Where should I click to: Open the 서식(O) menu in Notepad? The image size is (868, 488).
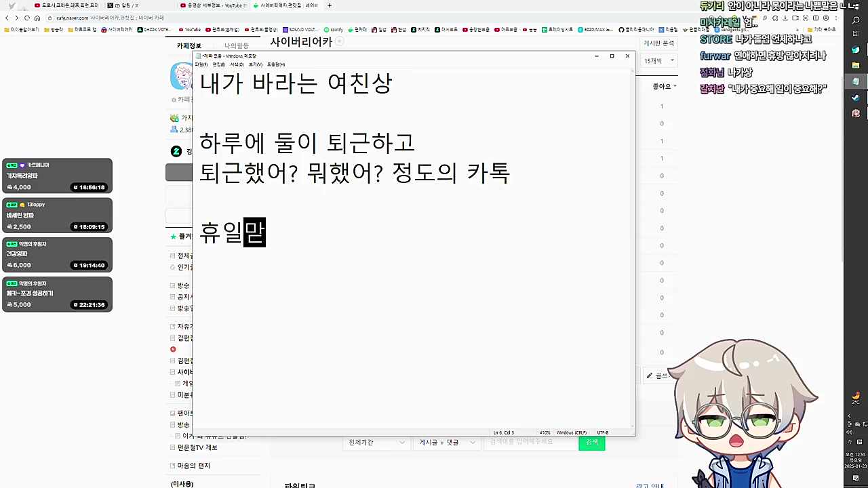click(237, 64)
